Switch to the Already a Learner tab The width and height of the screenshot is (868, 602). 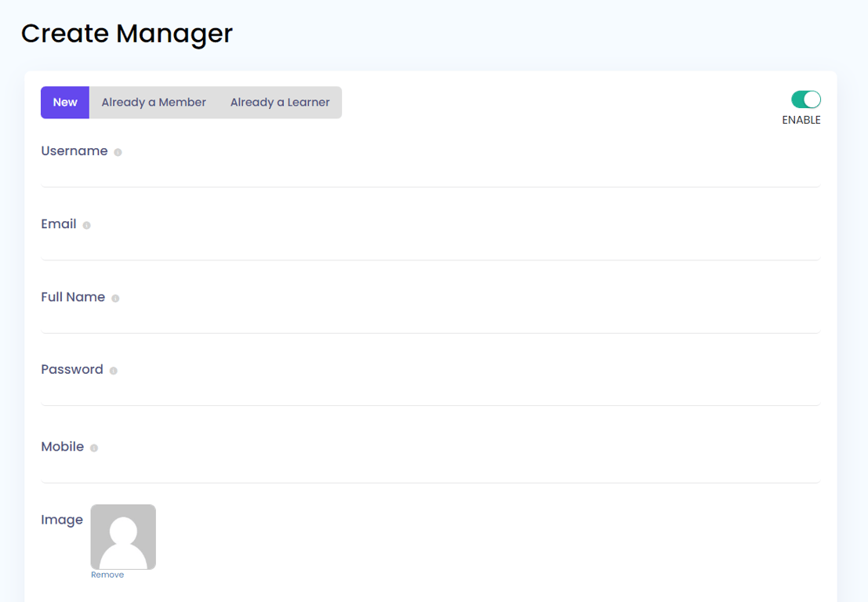[280, 103]
